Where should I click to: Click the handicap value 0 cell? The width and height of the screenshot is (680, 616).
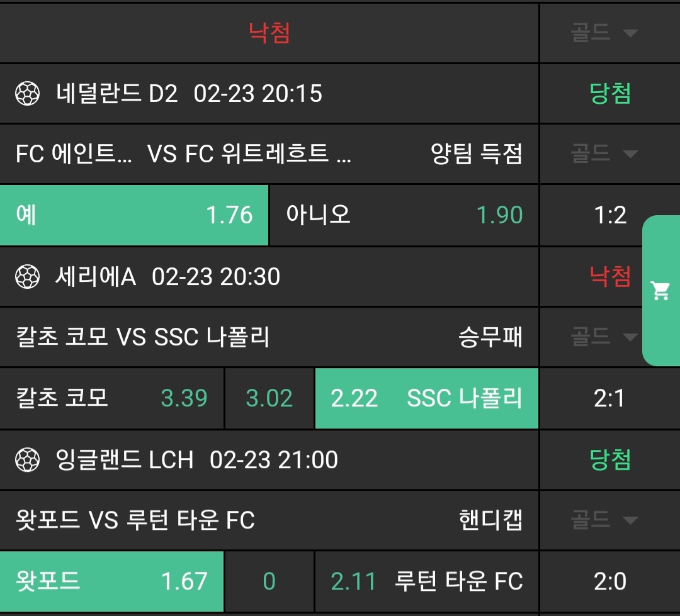pos(269,581)
